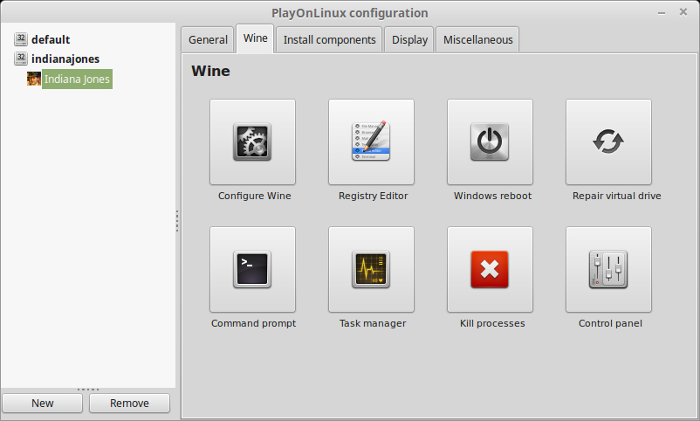Click the New button
Viewport: 700px width, 421px height.
coord(42,403)
